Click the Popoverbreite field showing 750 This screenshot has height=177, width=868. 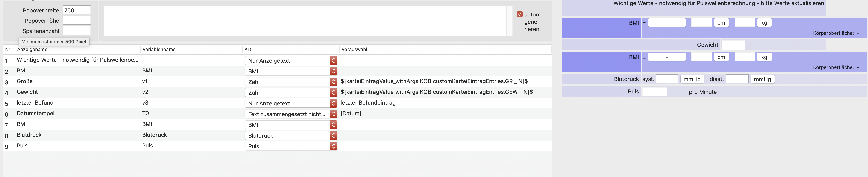pos(77,10)
